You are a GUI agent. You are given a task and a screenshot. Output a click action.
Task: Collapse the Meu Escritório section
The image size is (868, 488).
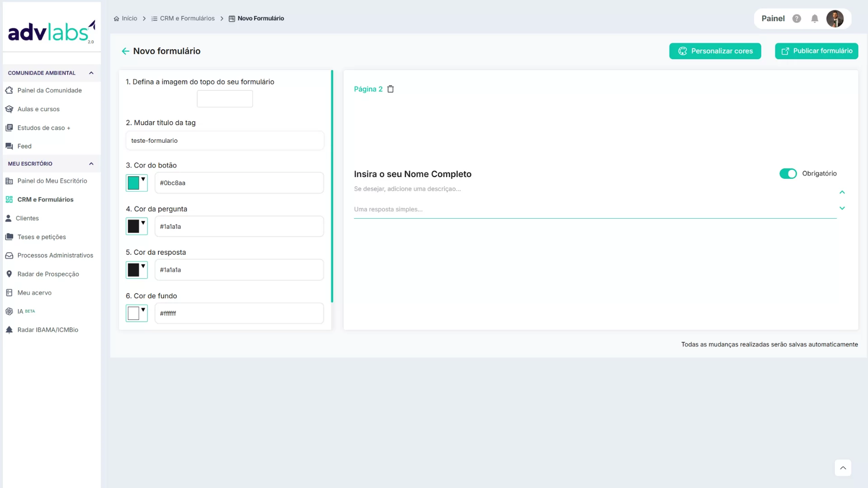[x=91, y=164]
